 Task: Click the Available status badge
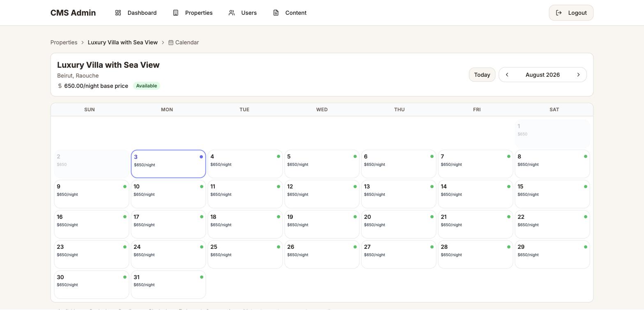[x=147, y=86]
